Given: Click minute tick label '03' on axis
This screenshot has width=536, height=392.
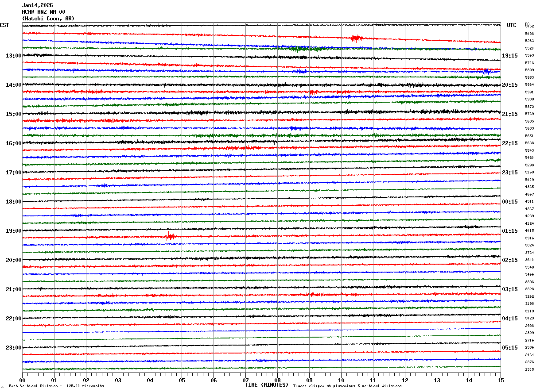Looking at the screenshot, I should tap(118, 380).
